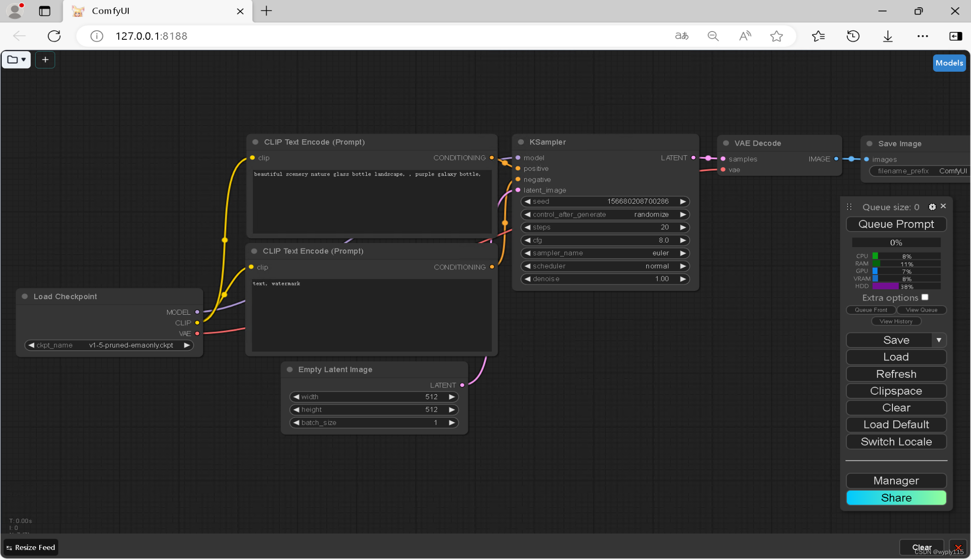971x560 pixels.
Task: Click Switch Locale button
Action: pos(896,442)
